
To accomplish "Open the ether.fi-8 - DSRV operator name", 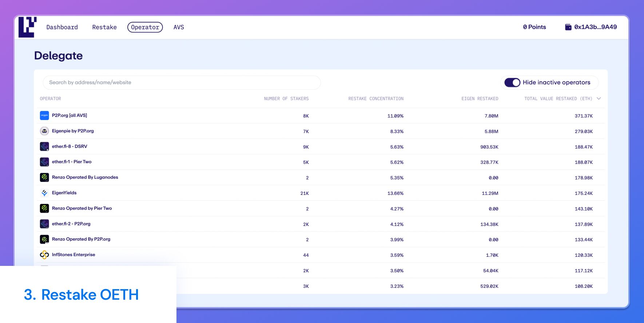I will pos(69,146).
